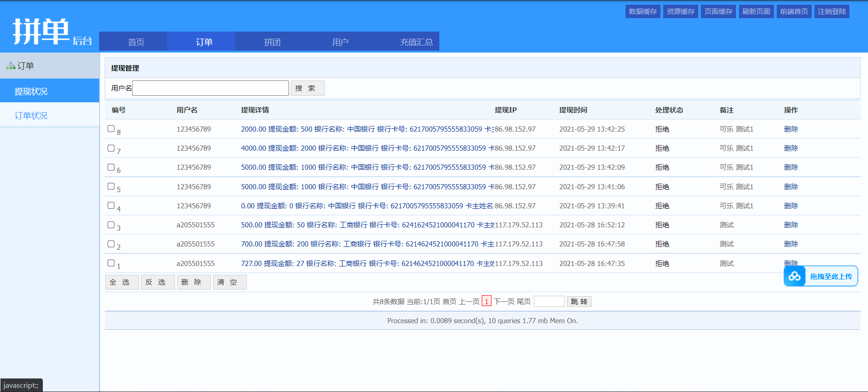Click the 反 选 button
The height and width of the screenshot is (392, 868).
(158, 282)
